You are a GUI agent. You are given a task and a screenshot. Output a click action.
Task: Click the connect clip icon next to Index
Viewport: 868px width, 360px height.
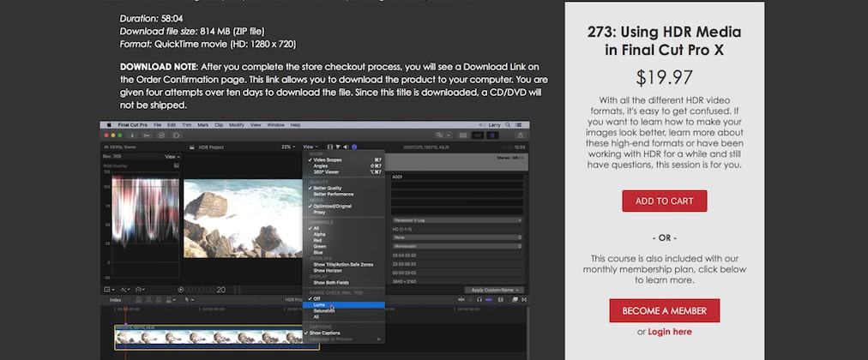click(x=139, y=299)
